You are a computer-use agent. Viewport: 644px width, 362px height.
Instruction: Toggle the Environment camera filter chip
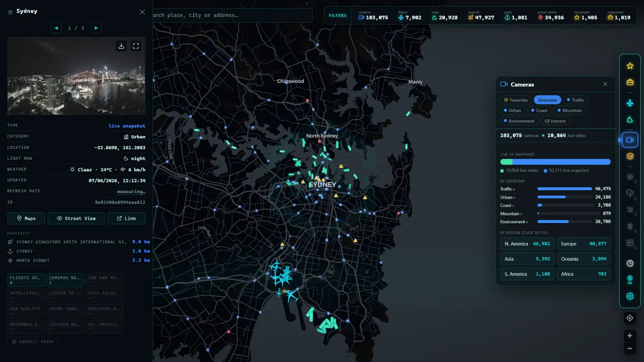click(519, 121)
